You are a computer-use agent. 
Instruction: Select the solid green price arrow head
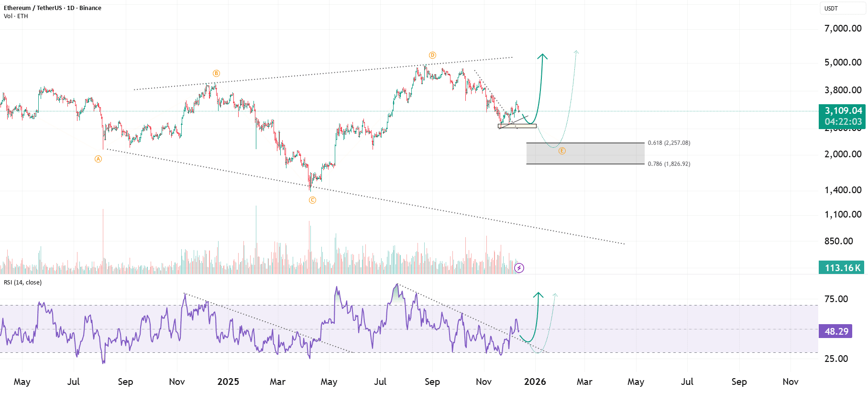(542, 57)
